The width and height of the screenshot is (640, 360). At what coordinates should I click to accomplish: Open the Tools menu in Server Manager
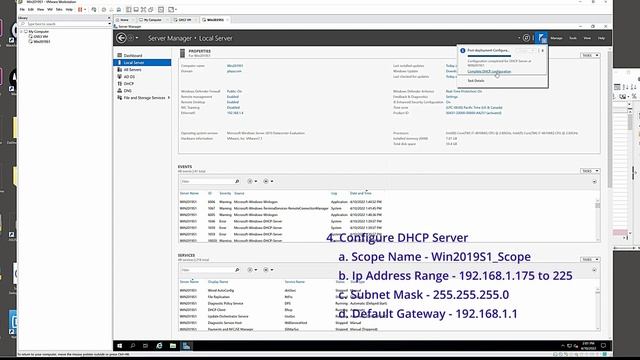click(x=573, y=38)
